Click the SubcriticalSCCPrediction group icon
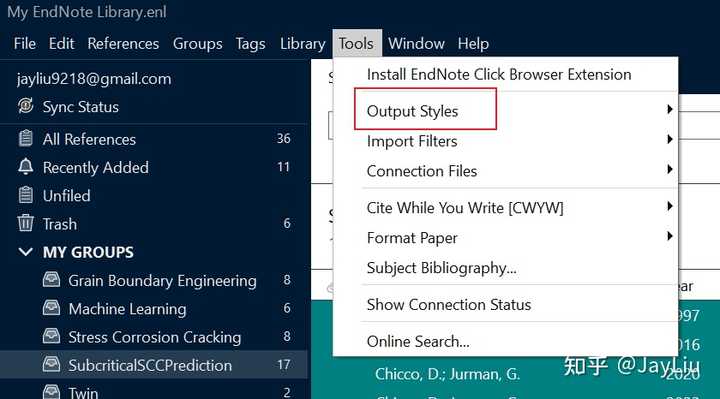Screen dimensions: 720x399 [x=51, y=365]
